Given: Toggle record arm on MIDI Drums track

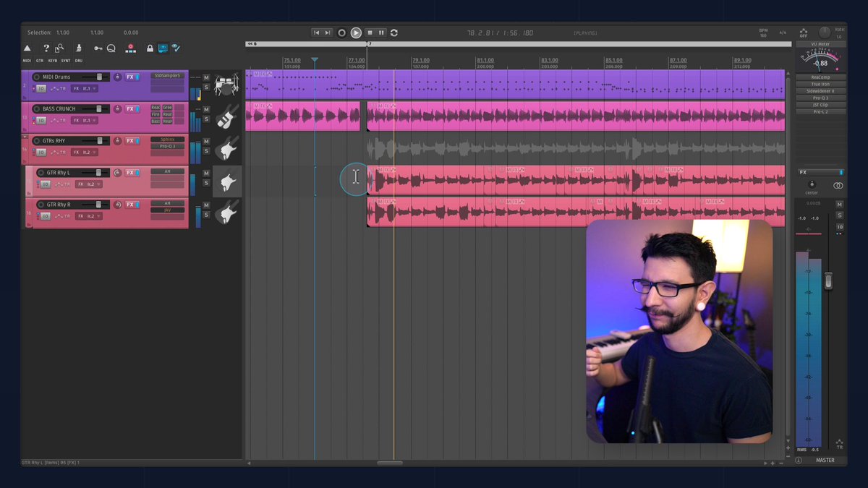Looking at the screenshot, I should (x=37, y=77).
